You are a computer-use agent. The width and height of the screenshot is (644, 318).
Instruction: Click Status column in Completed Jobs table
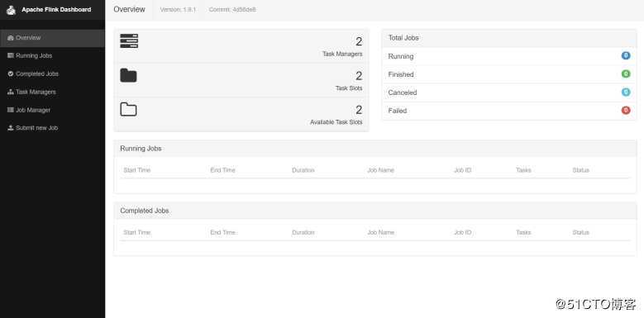(580, 232)
